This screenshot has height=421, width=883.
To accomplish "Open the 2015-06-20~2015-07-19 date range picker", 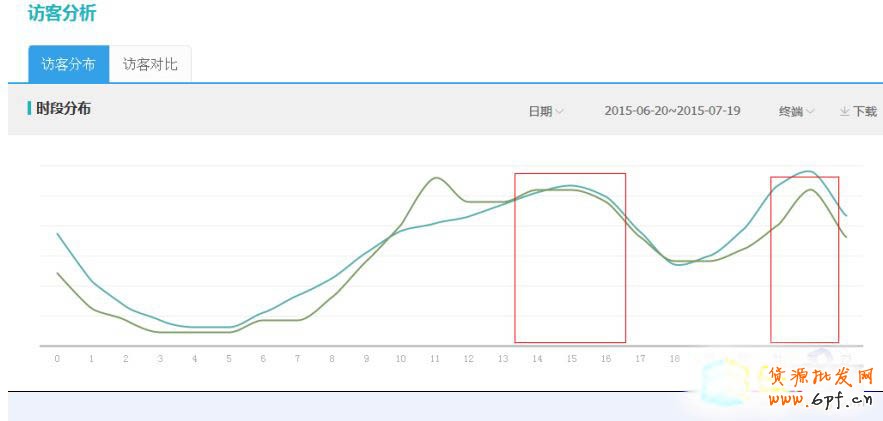I will point(672,111).
